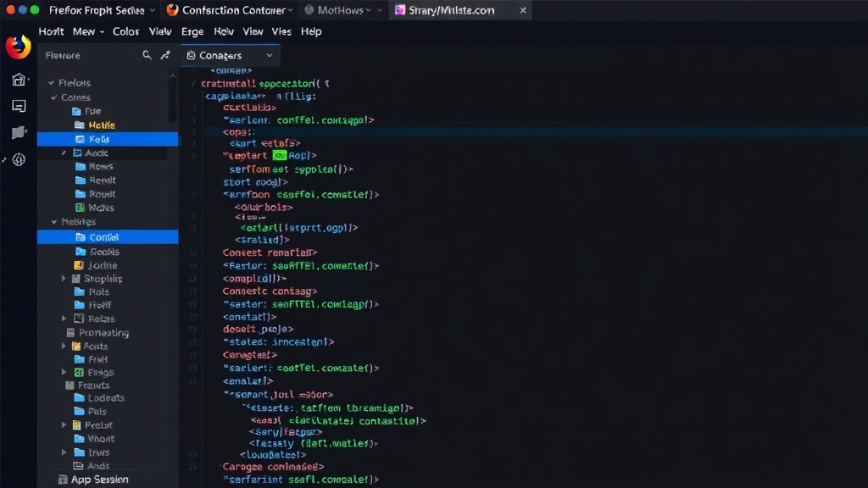This screenshot has height=488, width=868.
Task: Open the Mew menu
Action: [x=88, y=31]
